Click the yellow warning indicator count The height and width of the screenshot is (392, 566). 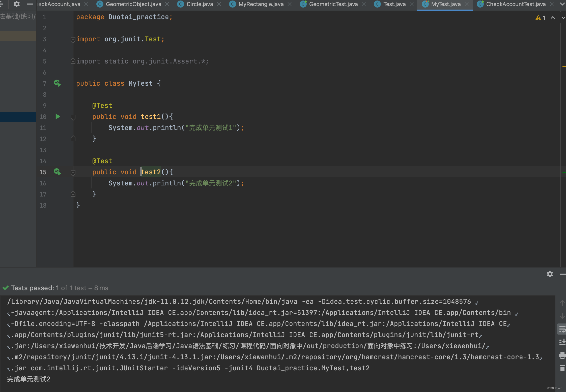(541, 18)
